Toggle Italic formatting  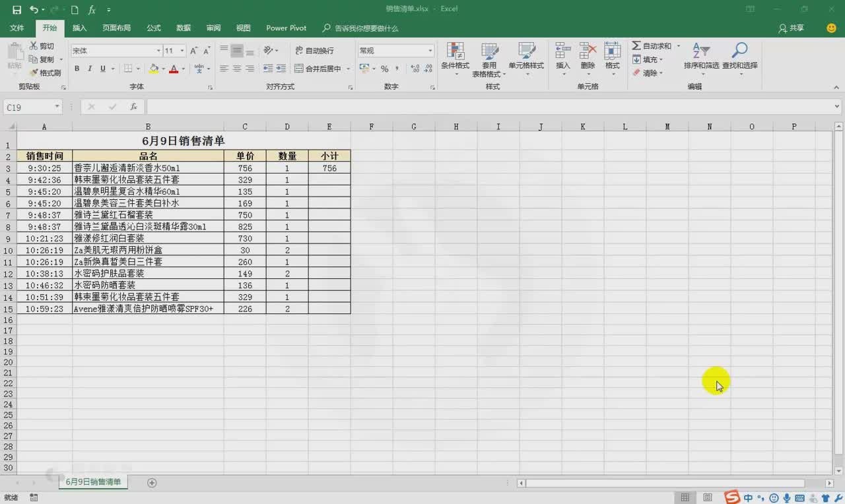pyautogui.click(x=90, y=69)
